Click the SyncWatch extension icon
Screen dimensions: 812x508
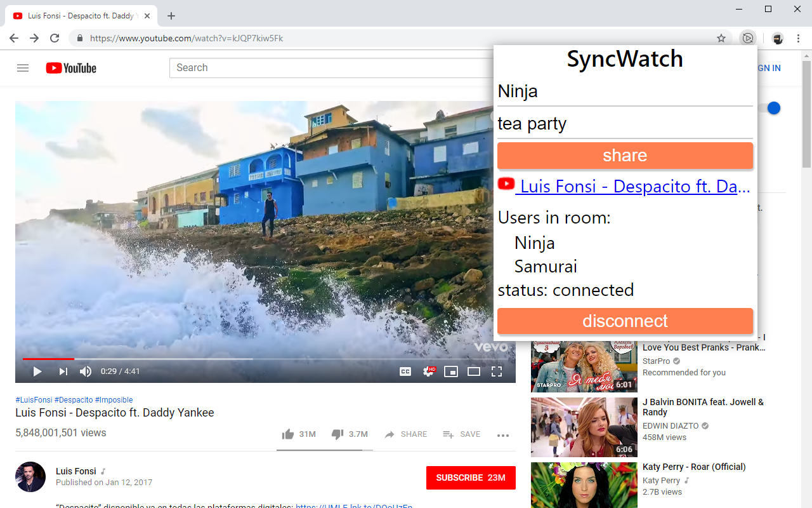click(x=749, y=38)
